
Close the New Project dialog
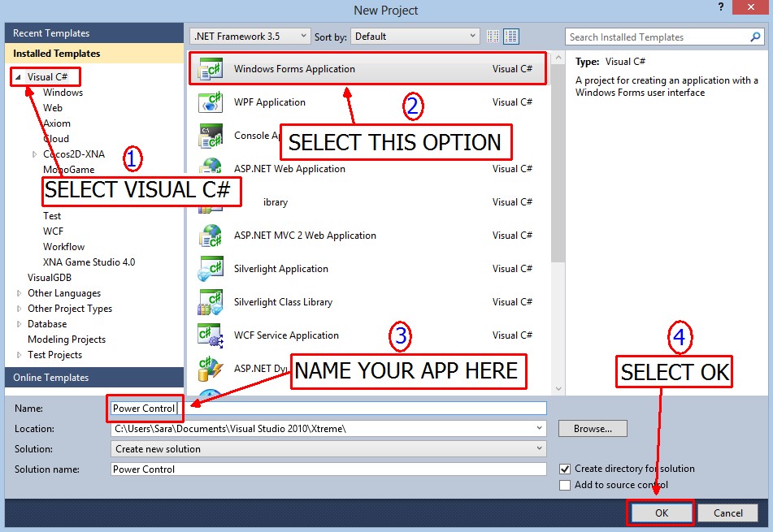click(751, 7)
